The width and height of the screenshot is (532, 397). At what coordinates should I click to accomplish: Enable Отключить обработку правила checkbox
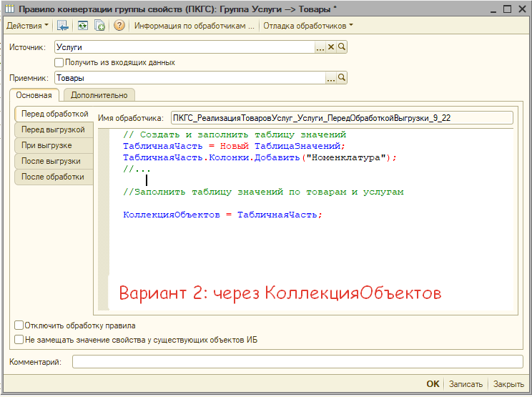(x=19, y=325)
